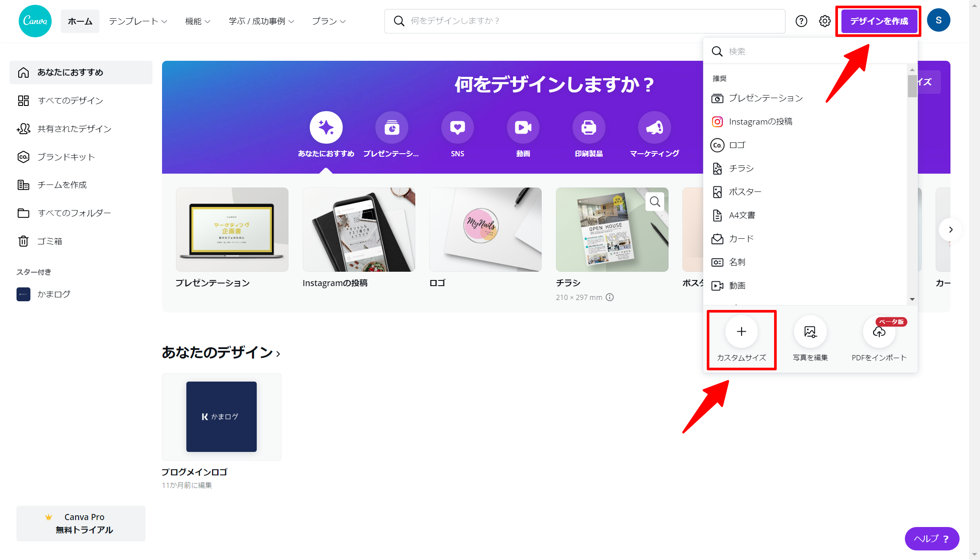Click the dropdown list scrollbar thumb
Screen dimensions: 980x560
(912, 86)
